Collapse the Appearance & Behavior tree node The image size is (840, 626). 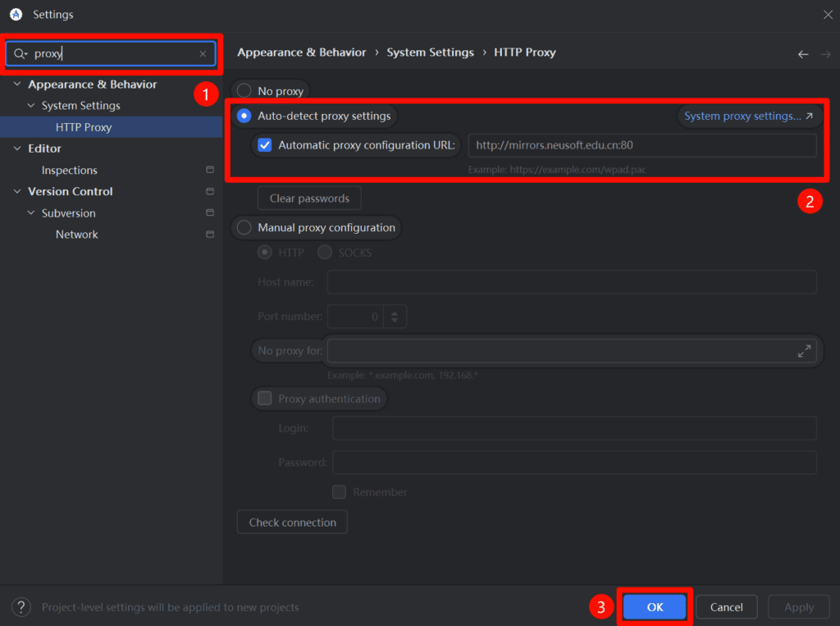17,85
